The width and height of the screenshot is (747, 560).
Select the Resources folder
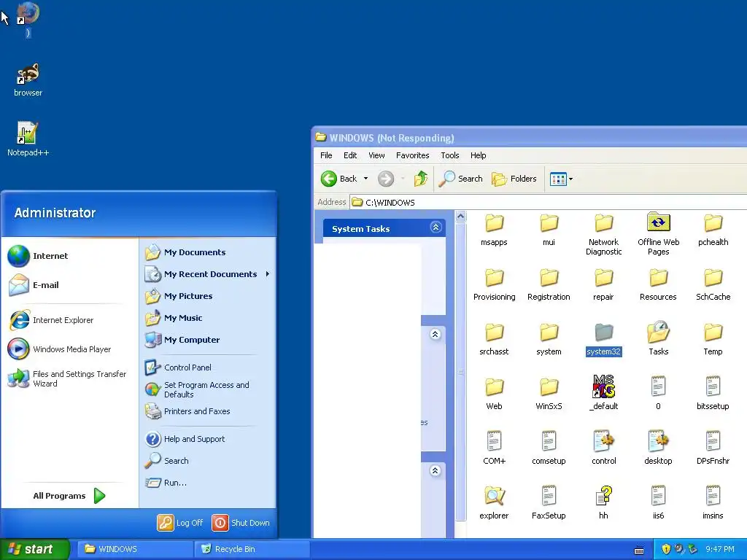pyautogui.click(x=659, y=284)
